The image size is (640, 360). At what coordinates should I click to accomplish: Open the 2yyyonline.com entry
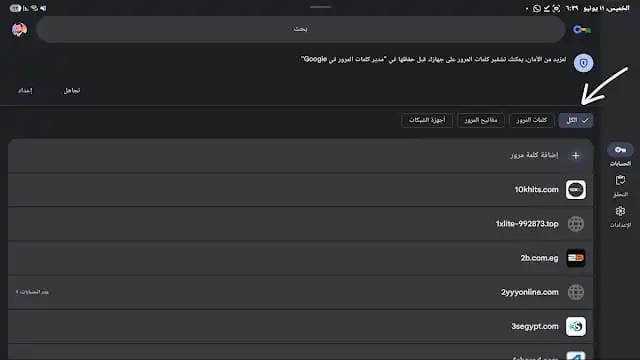[300, 292]
